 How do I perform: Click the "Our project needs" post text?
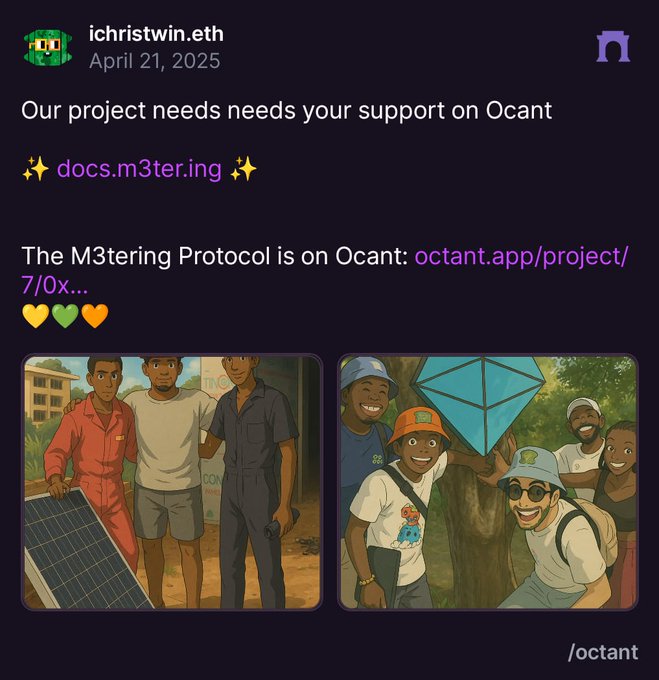click(x=121, y=110)
